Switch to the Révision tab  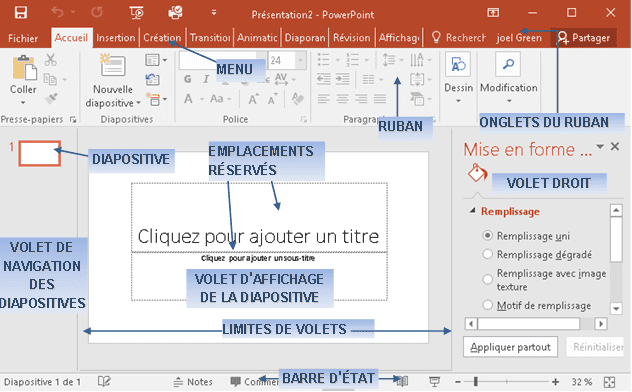pyautogui.click(x=351, y=38)
